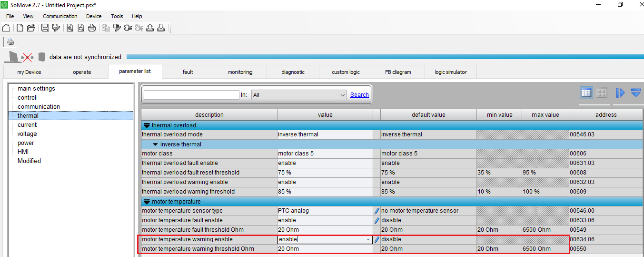The image size is (644, 257).
Task: Click the home start page icon
Action: click(6, 28)
